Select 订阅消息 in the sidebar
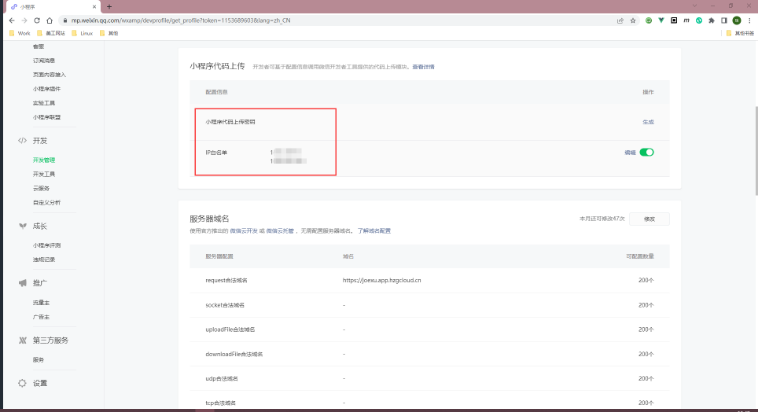 (44, 60)
